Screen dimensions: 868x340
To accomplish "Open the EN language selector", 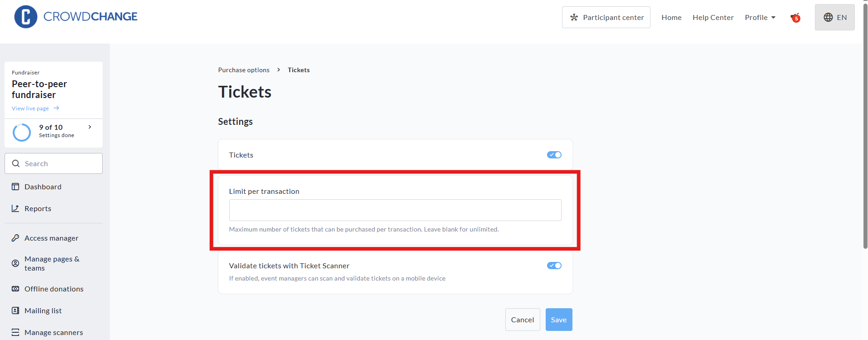I will click(834, 17).
